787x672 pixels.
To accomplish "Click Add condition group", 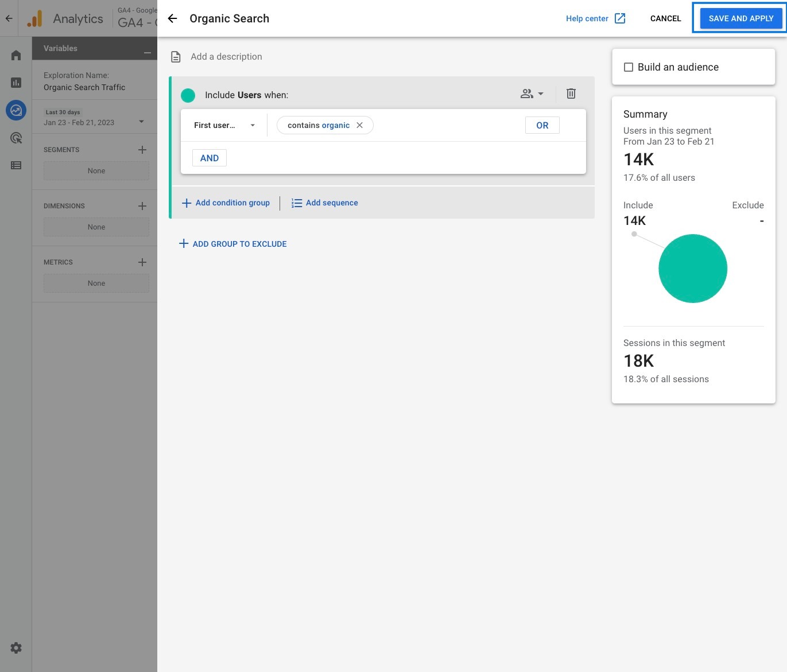I will (226, 203).
